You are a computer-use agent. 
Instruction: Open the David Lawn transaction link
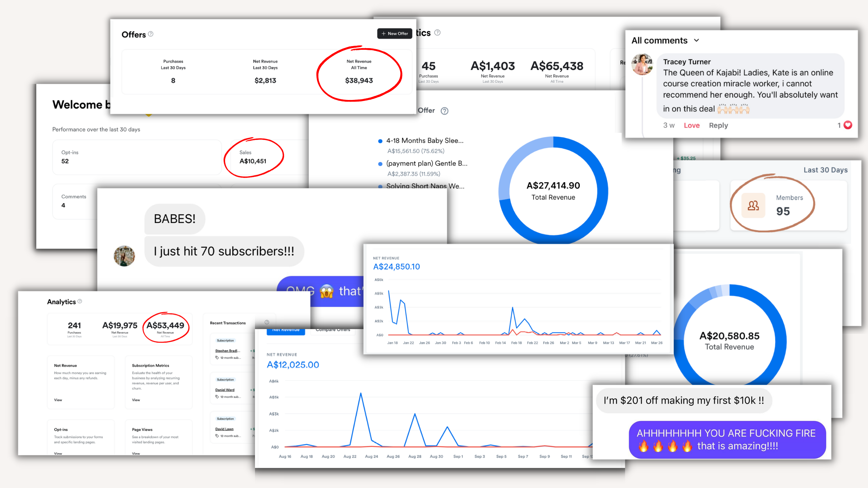(x=224, y=429)
